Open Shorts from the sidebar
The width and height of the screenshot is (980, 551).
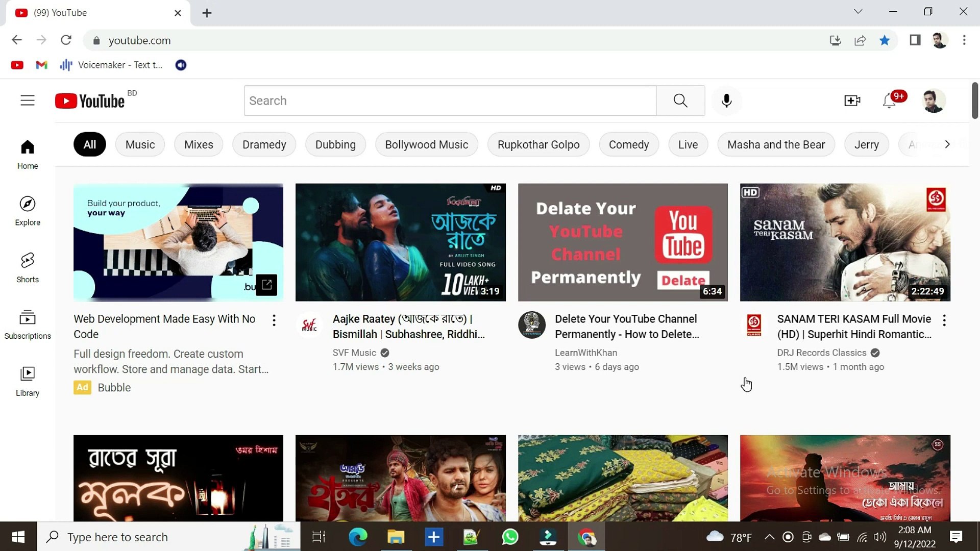(x=28, y=267)
